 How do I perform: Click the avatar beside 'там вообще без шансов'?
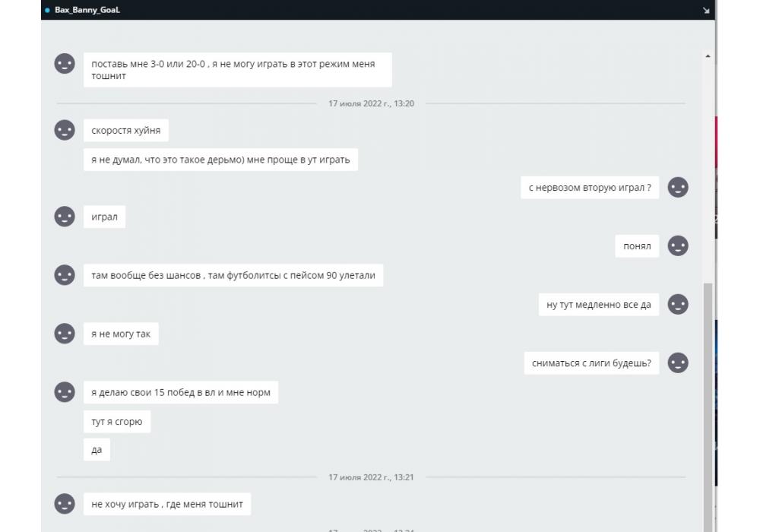pos(65,274)
